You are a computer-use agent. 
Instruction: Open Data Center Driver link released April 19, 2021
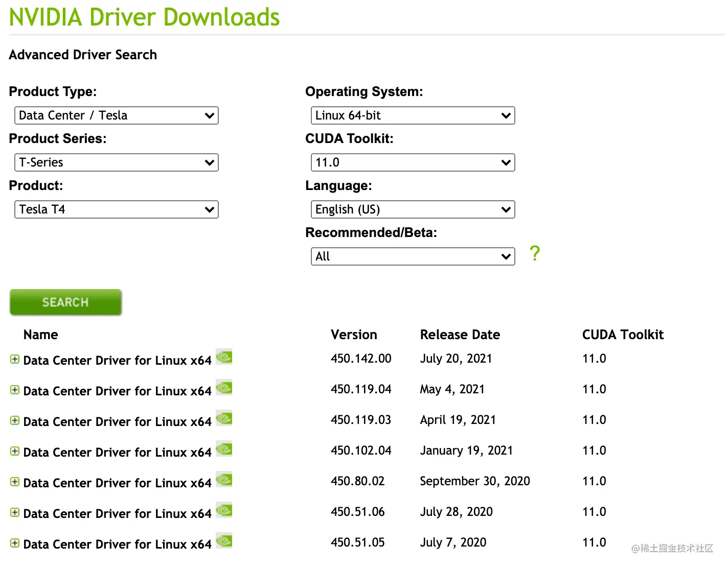(x=118, y=422)
